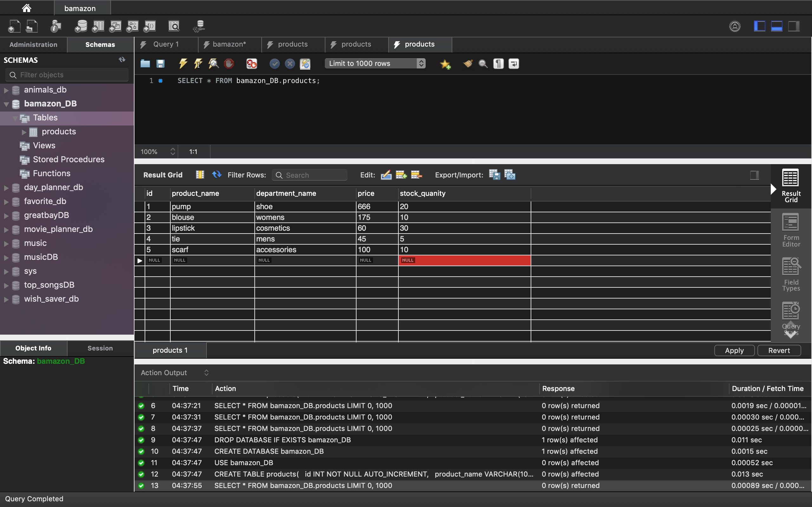This screenshot has height=507, width=812.
Task: Click export recordset to file icon
Action: tap(494, 175)
